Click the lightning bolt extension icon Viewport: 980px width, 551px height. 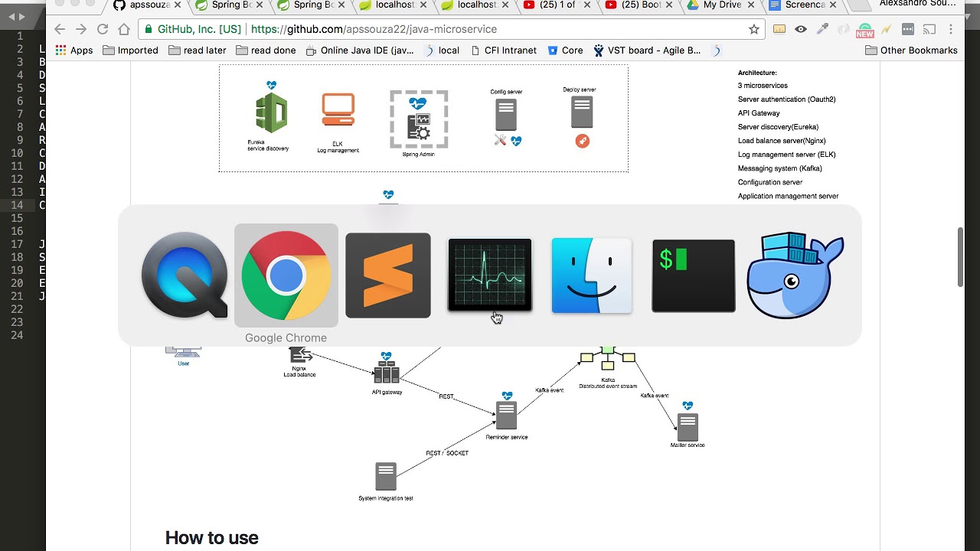887,29
